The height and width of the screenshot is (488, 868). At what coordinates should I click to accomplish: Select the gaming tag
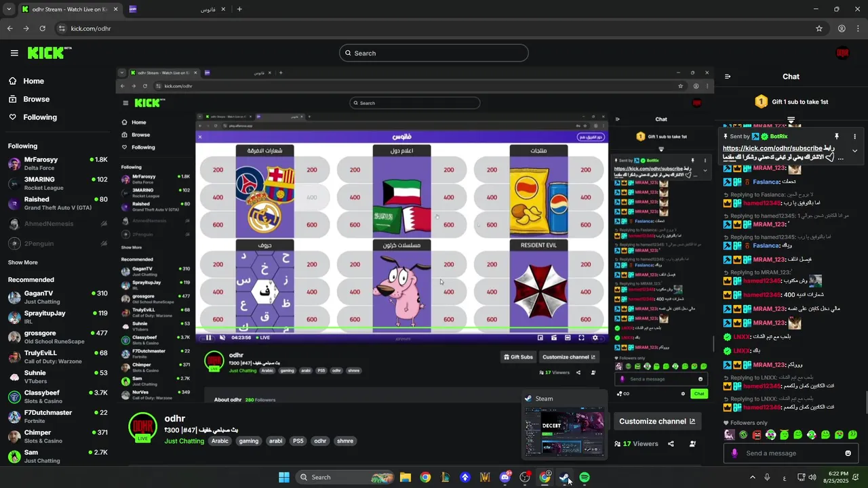248,441
